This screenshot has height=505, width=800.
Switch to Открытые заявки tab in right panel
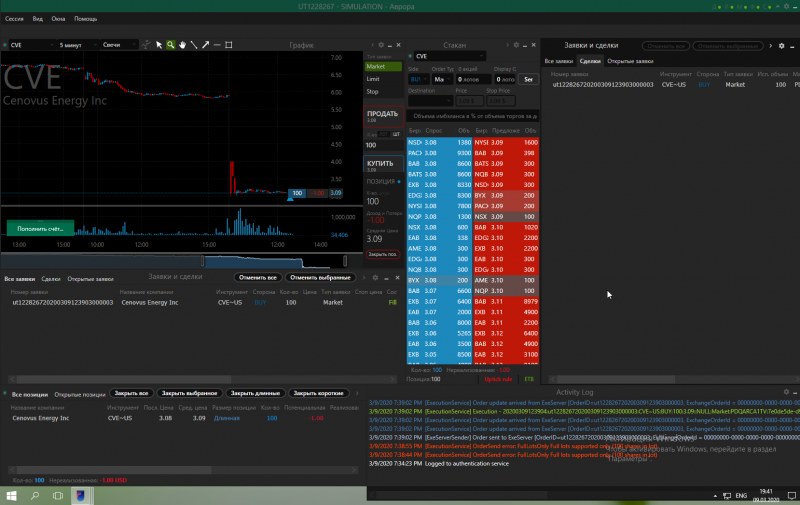(x=630, y=61)
